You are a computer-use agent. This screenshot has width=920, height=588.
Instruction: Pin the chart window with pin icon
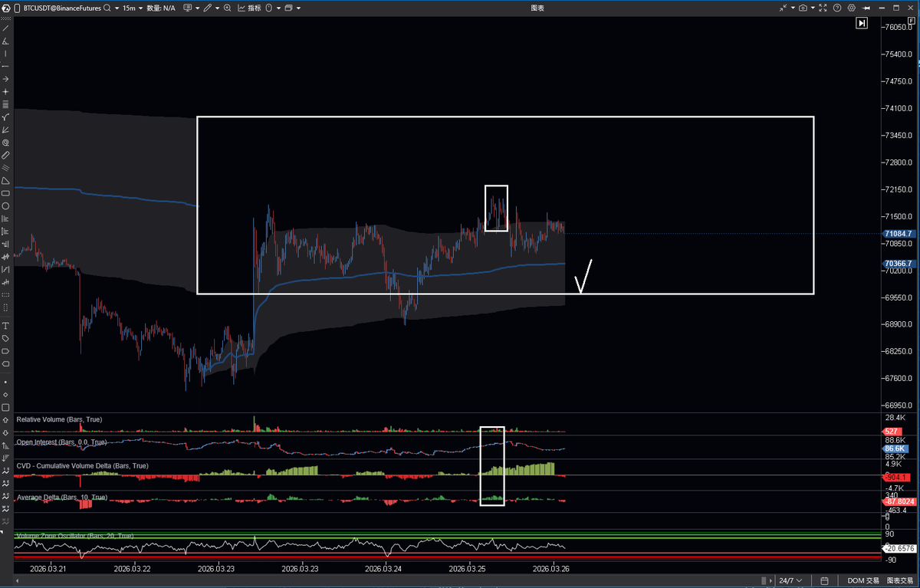click(x=866, y=8)
